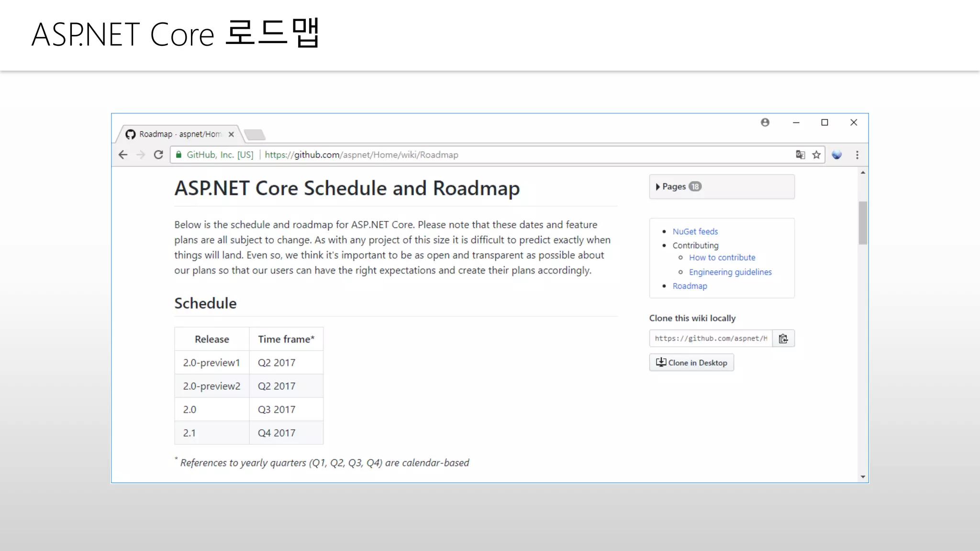Screen dimensions: 980x551
Task: Click the Chrome user profile icon
Action: [x=765, y=122]
